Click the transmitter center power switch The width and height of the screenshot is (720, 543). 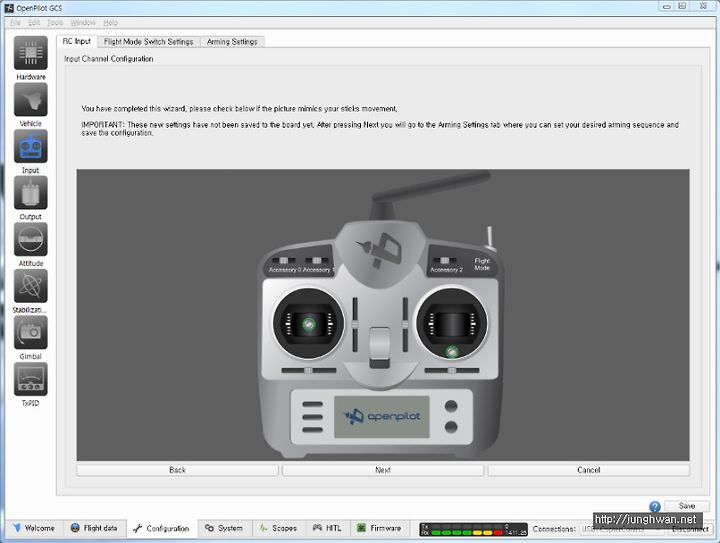(380, 347)
